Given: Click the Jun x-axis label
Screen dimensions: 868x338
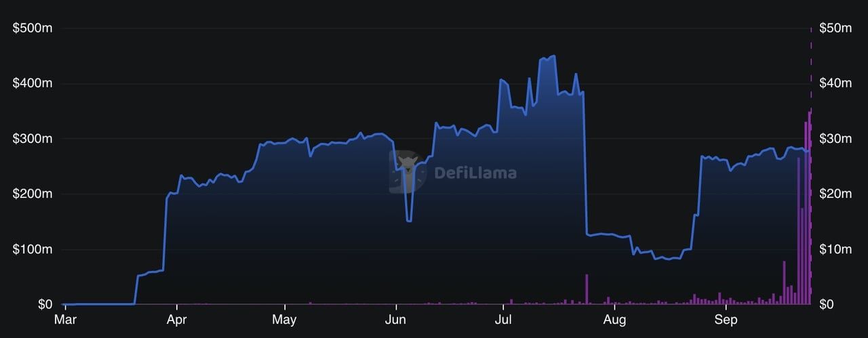Looking at the screenshot, I should pos(396,318).
